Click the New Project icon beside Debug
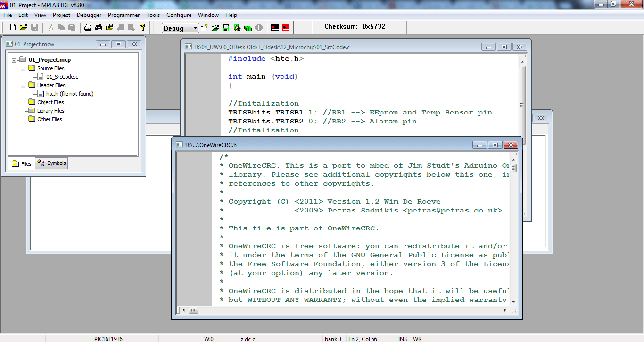This screenshot has width=644, height=342. (204, 28)
